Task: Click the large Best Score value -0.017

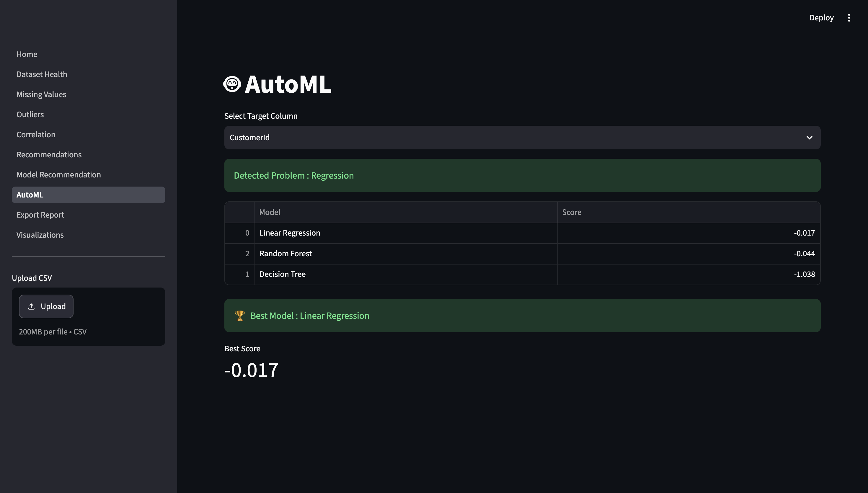Action: (x=251, y=370)
